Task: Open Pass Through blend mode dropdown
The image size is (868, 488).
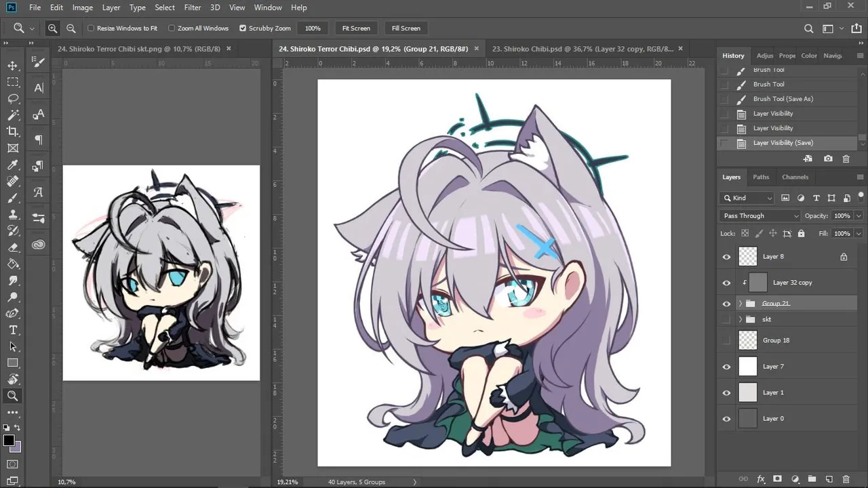Action: [x=760, y=216]
